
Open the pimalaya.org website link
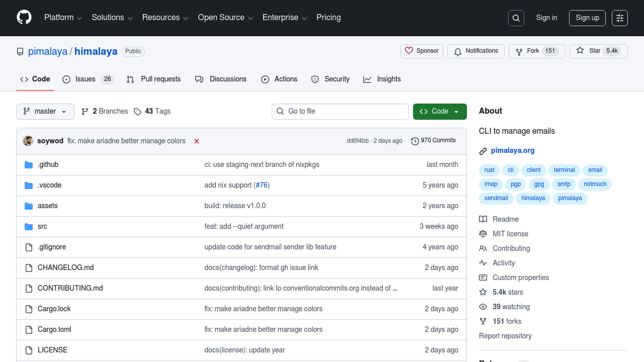point(513,150)
